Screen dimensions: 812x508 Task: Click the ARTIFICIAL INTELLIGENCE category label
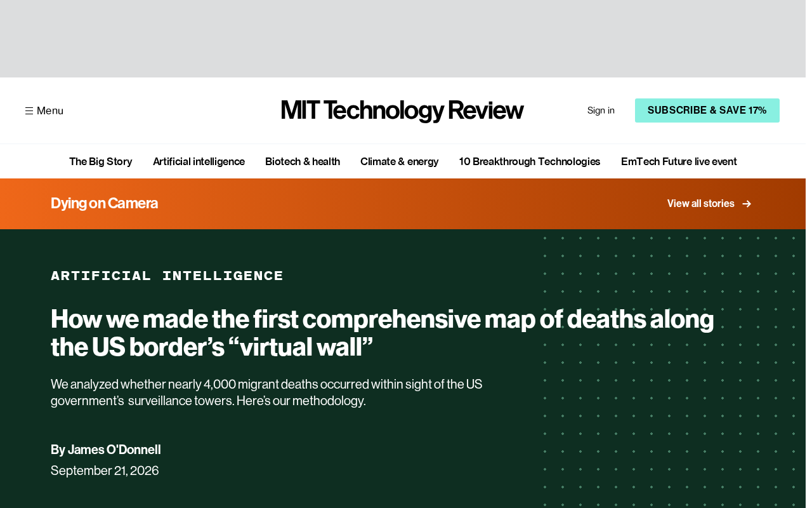click(167, 276)
